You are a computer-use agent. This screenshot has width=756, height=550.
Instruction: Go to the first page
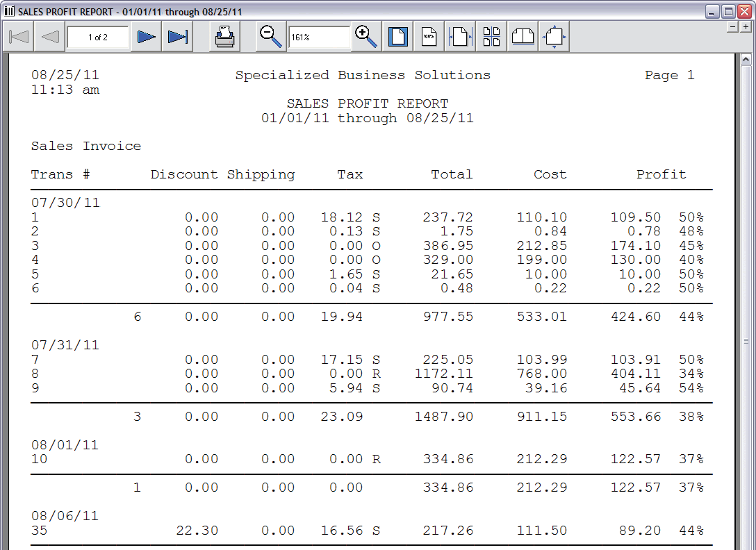pos(19,37)
